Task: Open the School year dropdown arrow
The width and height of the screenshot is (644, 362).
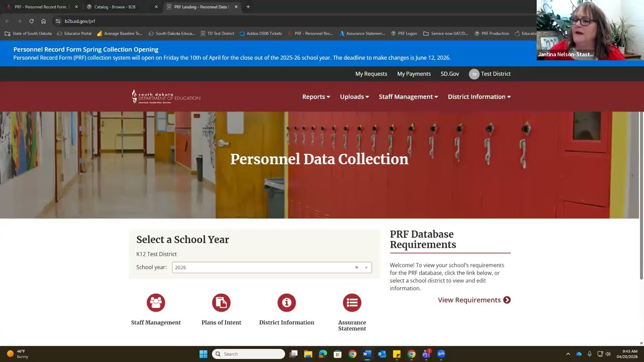Action: point(366,267)
